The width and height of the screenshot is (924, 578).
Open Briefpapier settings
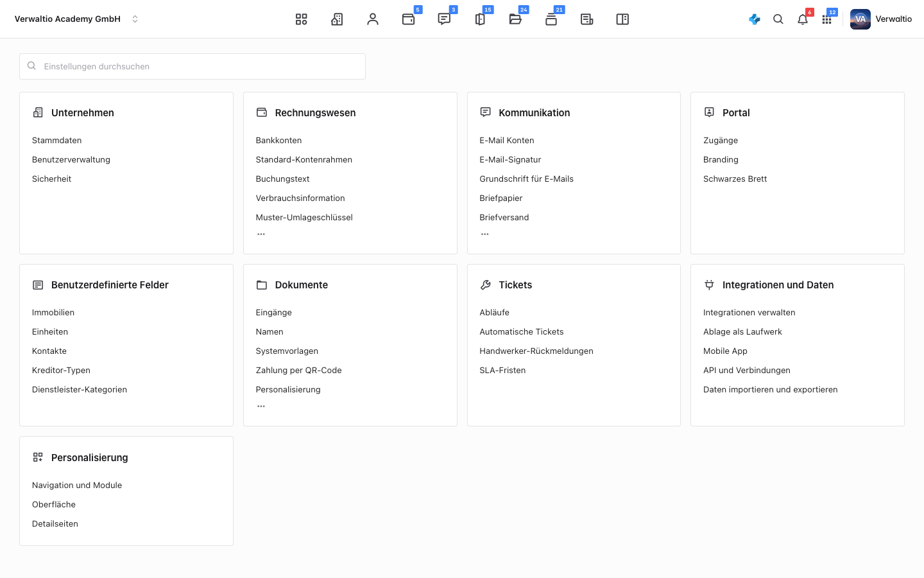501,198
